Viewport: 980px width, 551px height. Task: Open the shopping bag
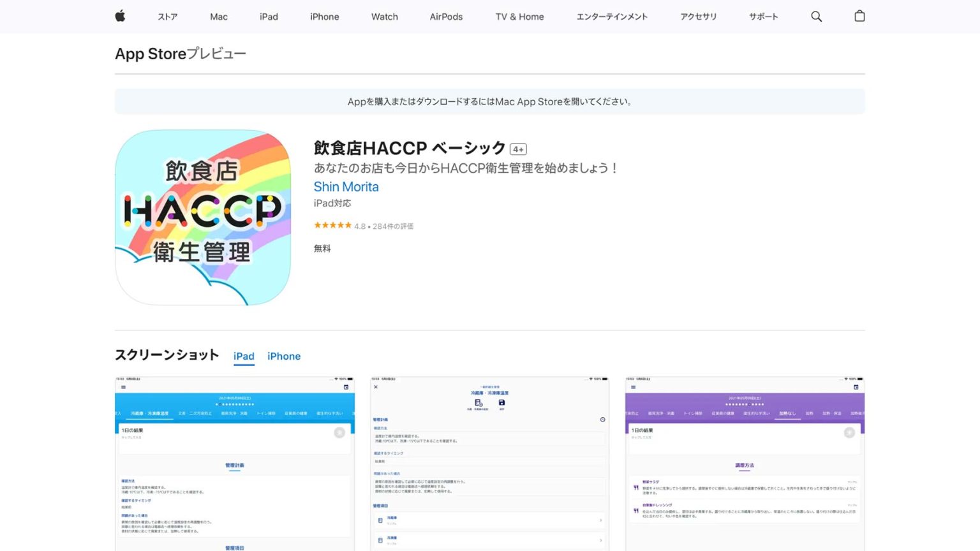tap(859, 17)
